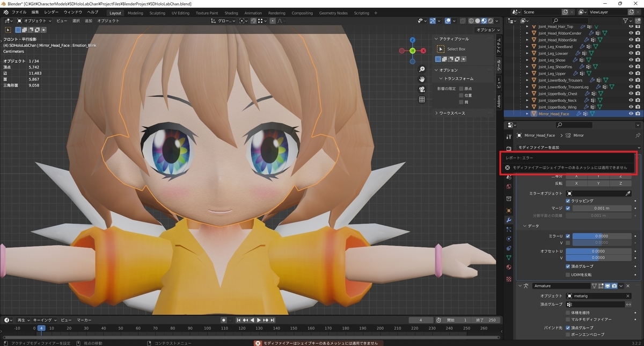Image resolution: width=644 pixels, height=346 pixels.
Task: Click frame 4 marker on timeline
Action: tap(41, 328)
